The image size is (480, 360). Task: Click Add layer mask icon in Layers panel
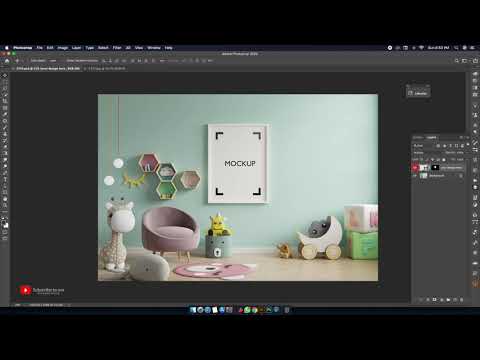click(x=434, y=300)
